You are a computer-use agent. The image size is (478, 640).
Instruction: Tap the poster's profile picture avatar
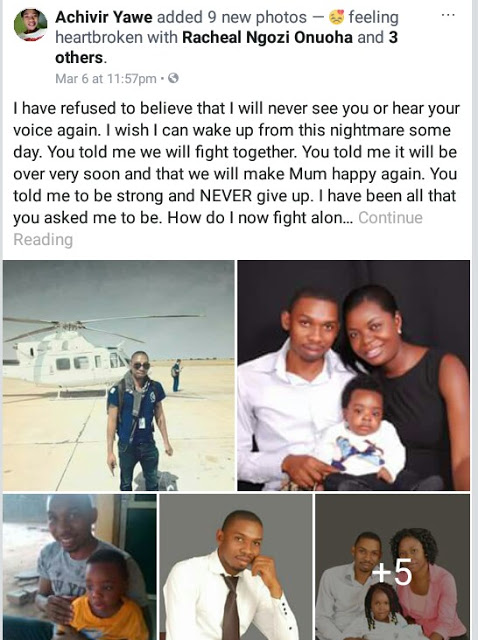(x=30, y=24)
